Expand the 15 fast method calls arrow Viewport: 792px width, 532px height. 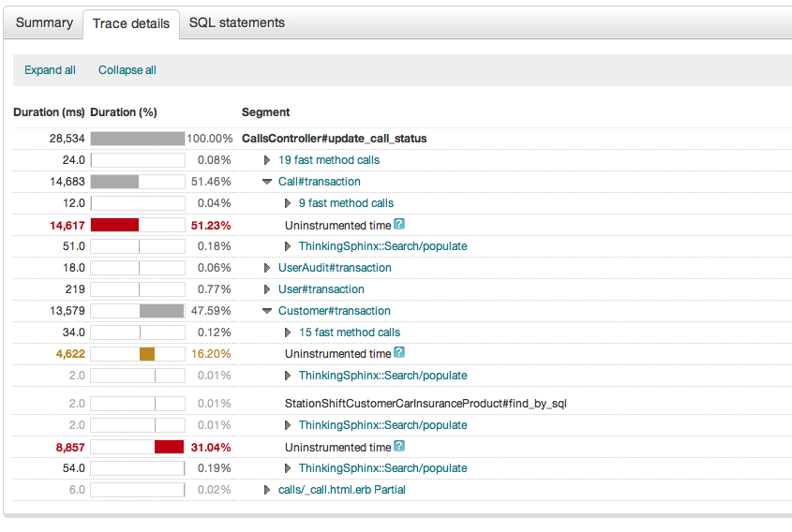(x=288, y=332)
